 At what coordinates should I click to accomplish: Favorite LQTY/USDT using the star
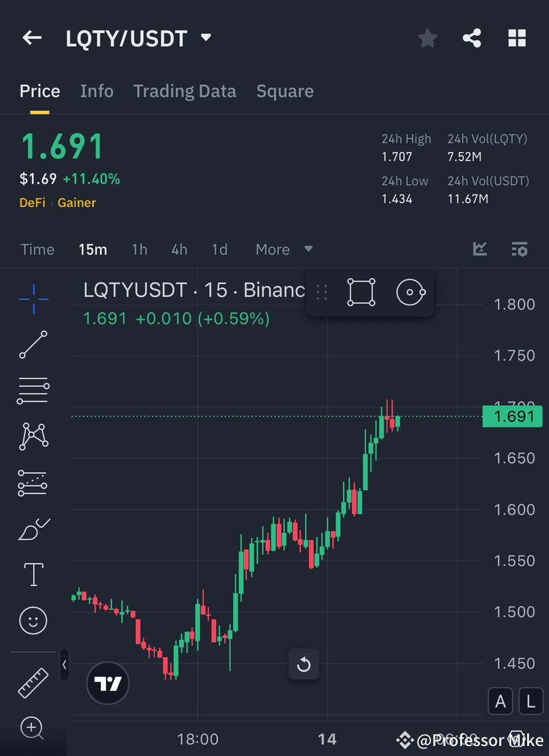click(x=427, y=38)
